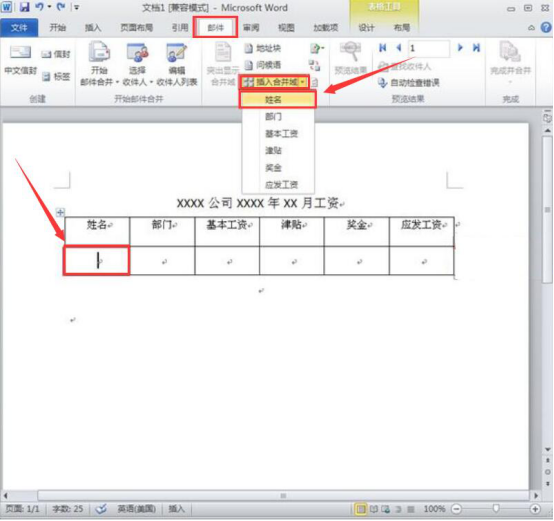Open the Customize Quick Access Toolbar arrow
The image size is (554, 521).
76,7
